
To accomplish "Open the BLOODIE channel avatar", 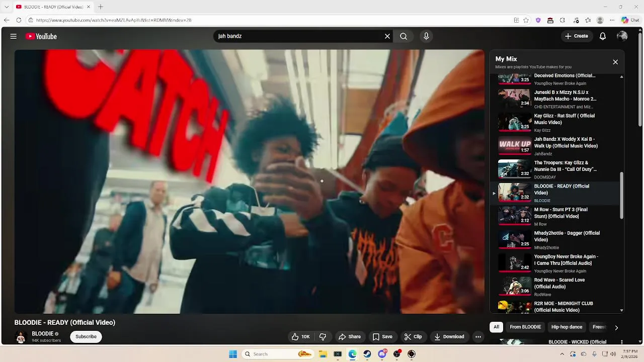I will coord(21,337).
